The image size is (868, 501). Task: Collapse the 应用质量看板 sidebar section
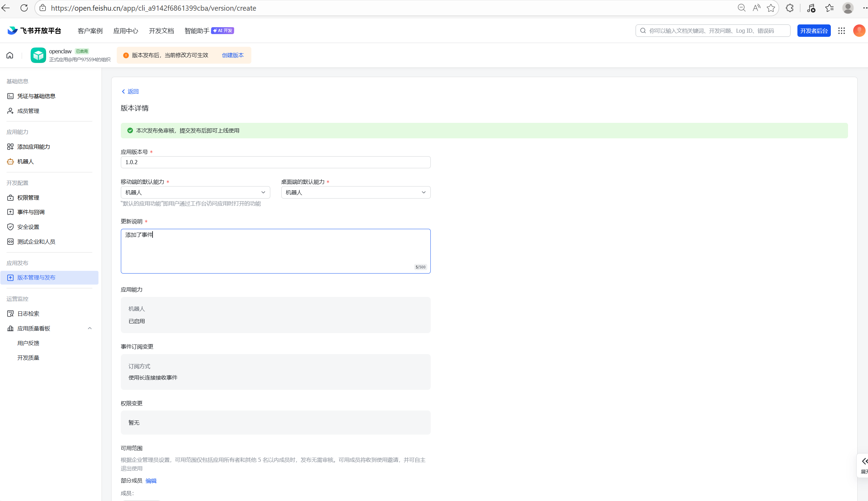tap(90, 328)
